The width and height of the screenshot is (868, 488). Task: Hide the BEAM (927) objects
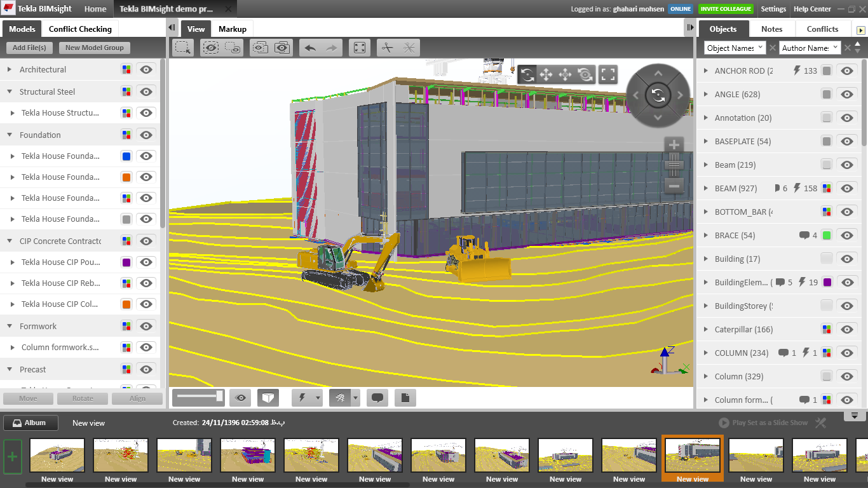click(x=847, y=188)
